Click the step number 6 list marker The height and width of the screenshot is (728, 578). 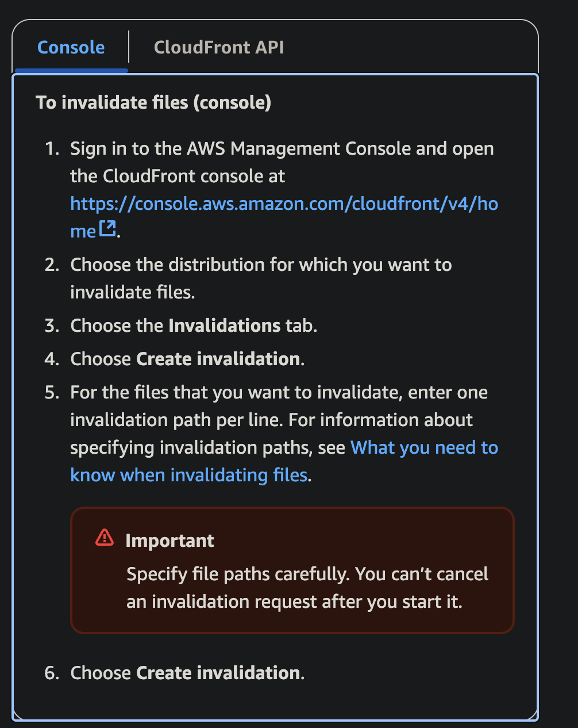coord(52,673)
